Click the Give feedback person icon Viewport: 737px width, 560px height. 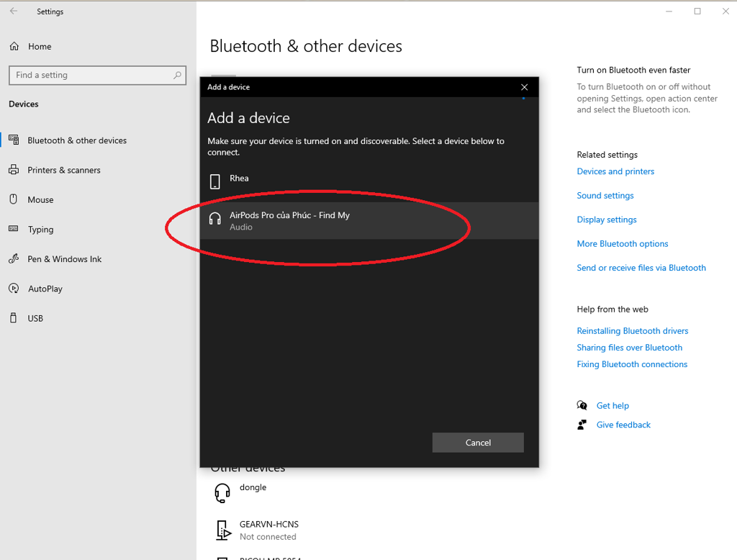pos(582,425)
